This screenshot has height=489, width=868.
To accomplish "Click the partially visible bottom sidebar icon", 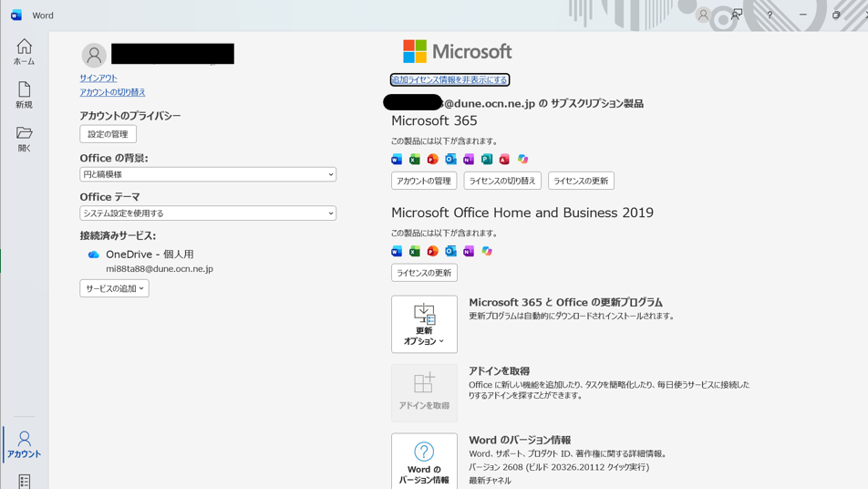I will click(x=25, y=482).
